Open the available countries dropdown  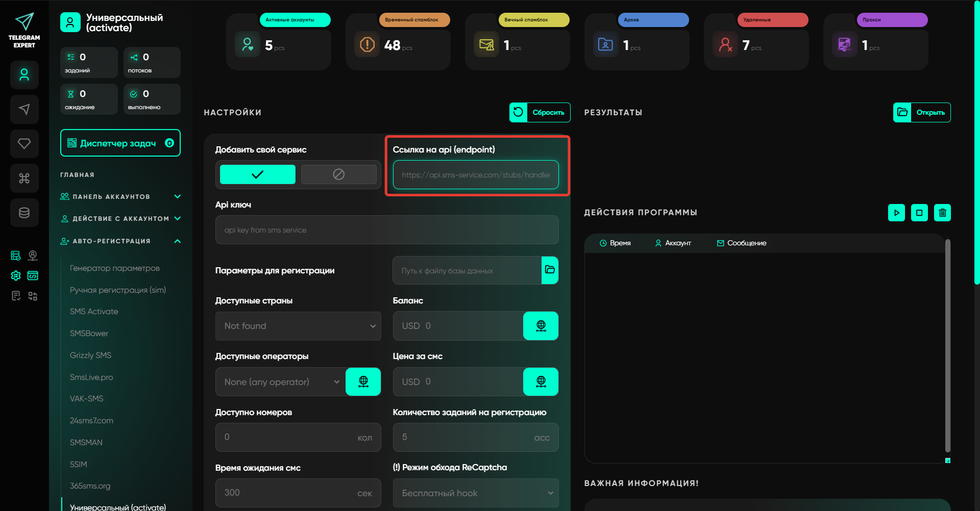tap(298, 326)
